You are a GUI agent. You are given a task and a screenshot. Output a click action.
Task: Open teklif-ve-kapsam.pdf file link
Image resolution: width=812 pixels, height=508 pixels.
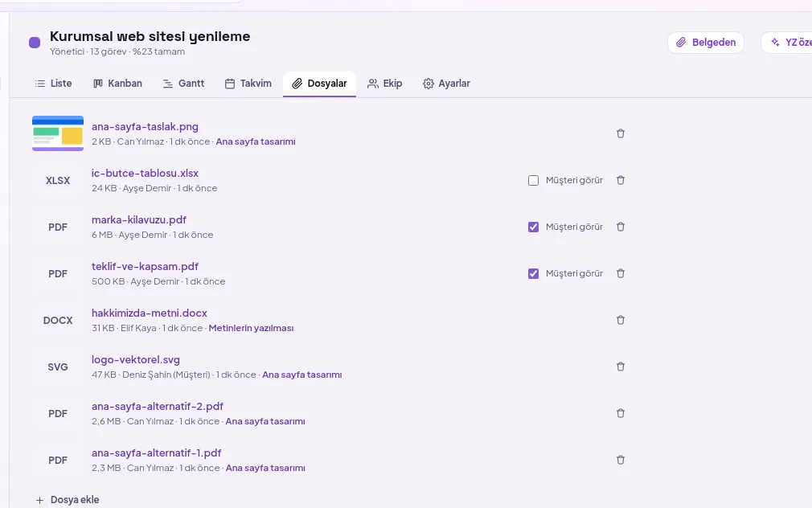[145, 266]
